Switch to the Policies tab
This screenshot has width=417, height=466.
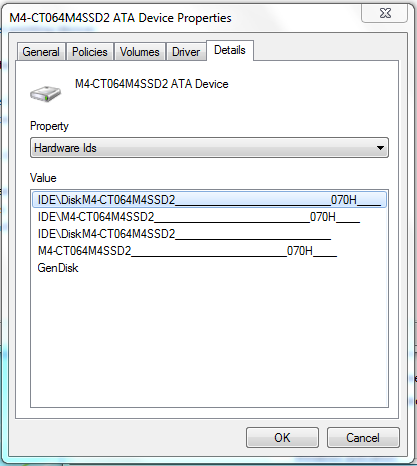[90, 52]
